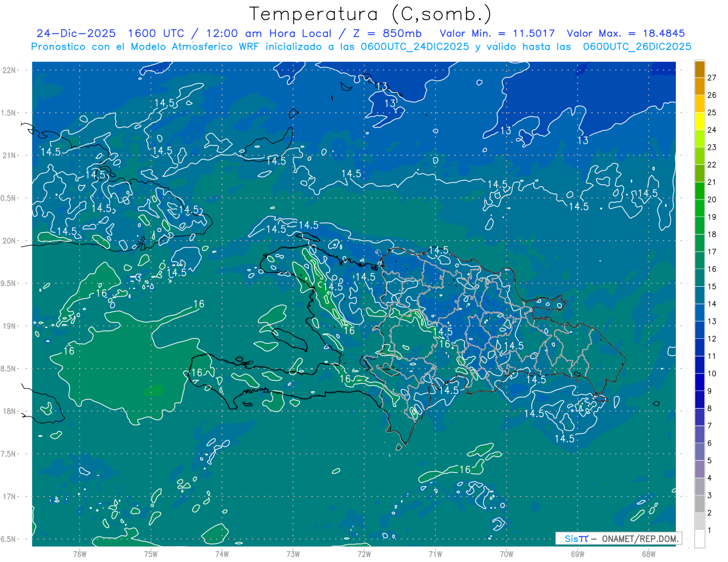Click the colorbar tick label "1"

710,530
